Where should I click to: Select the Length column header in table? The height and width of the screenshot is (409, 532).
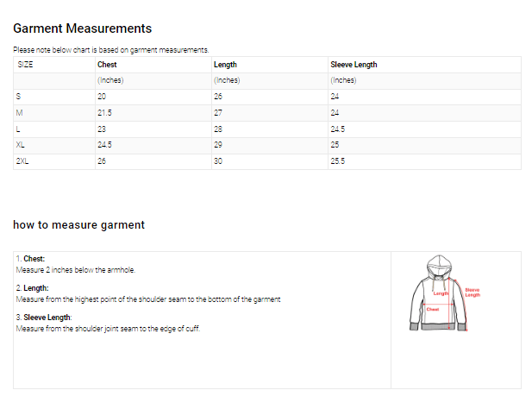[x=225, y=65]
